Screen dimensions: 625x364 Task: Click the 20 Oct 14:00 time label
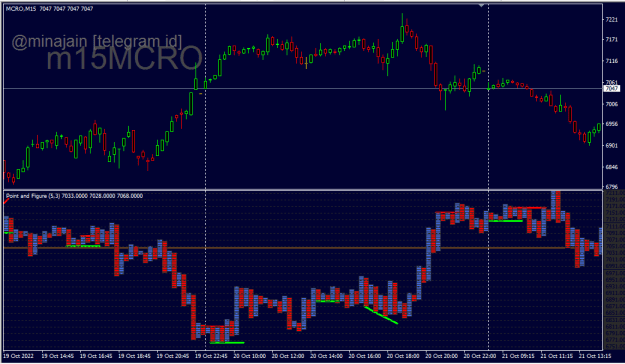(x=326, y=356)
